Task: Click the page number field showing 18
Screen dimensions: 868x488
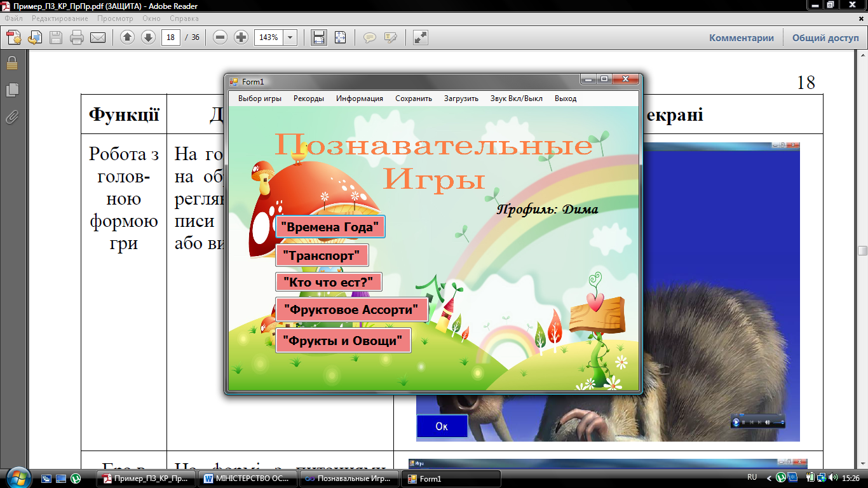Action: click(x=171, y=37)
